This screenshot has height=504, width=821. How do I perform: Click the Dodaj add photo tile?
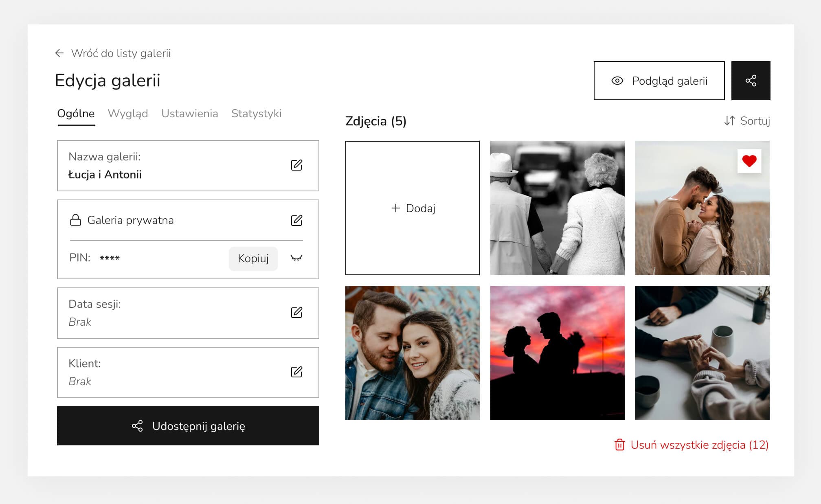(412, 208)
